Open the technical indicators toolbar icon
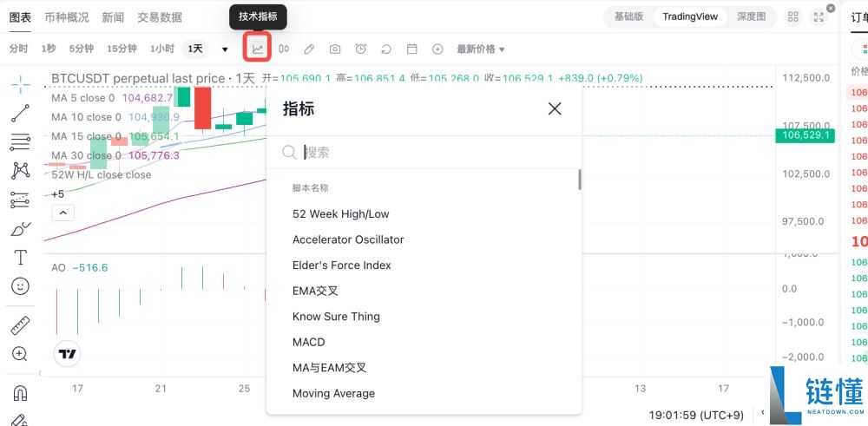868x426 pixels. [x=258, y=49]
